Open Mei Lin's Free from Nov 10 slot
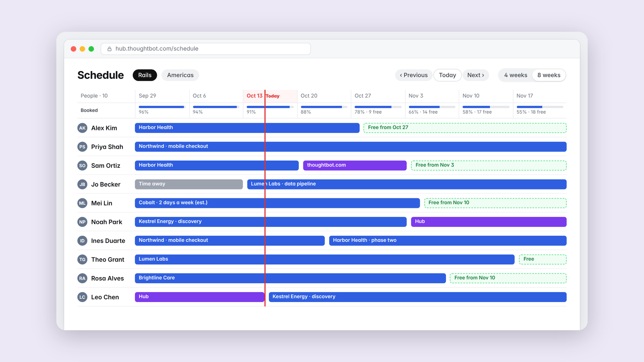Screen dimensions: 644x362 (x=495, y=203)
